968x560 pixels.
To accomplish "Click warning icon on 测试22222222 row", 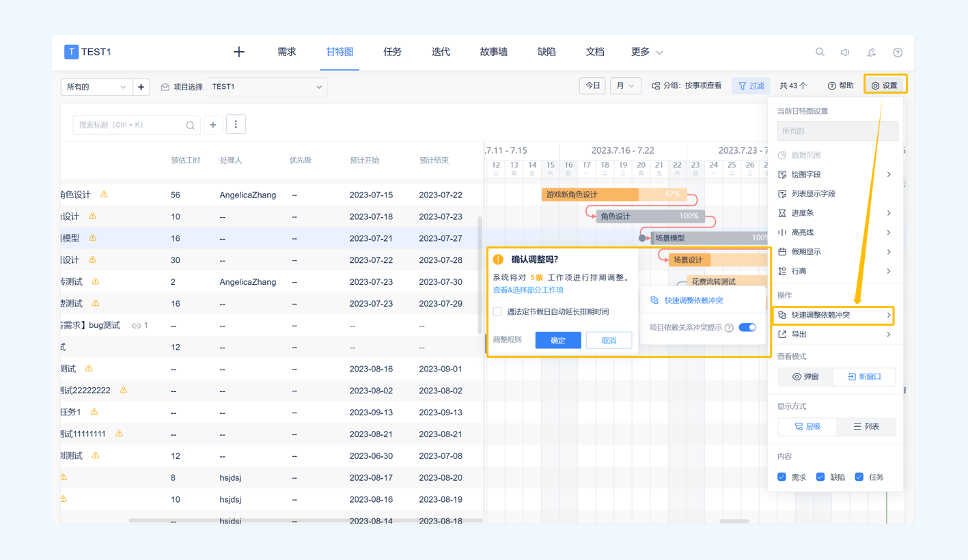I will [x=124, y=390].
